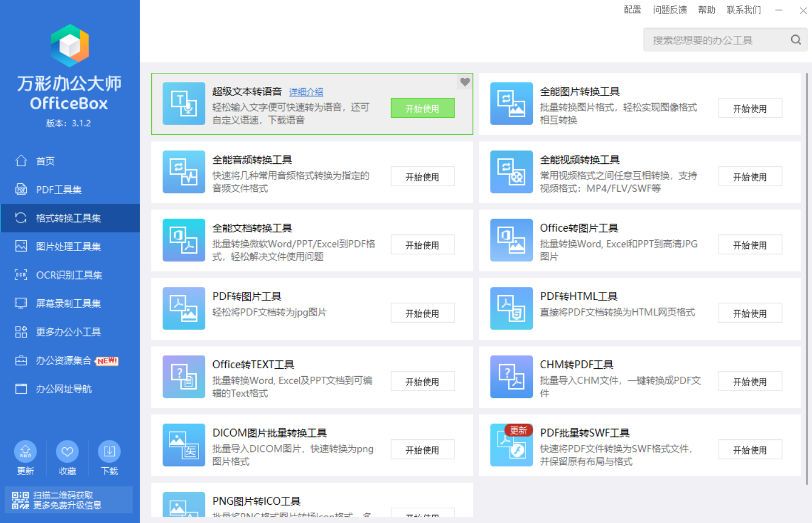Click 开始使用 for Office转图片工具

click(750, 245)
